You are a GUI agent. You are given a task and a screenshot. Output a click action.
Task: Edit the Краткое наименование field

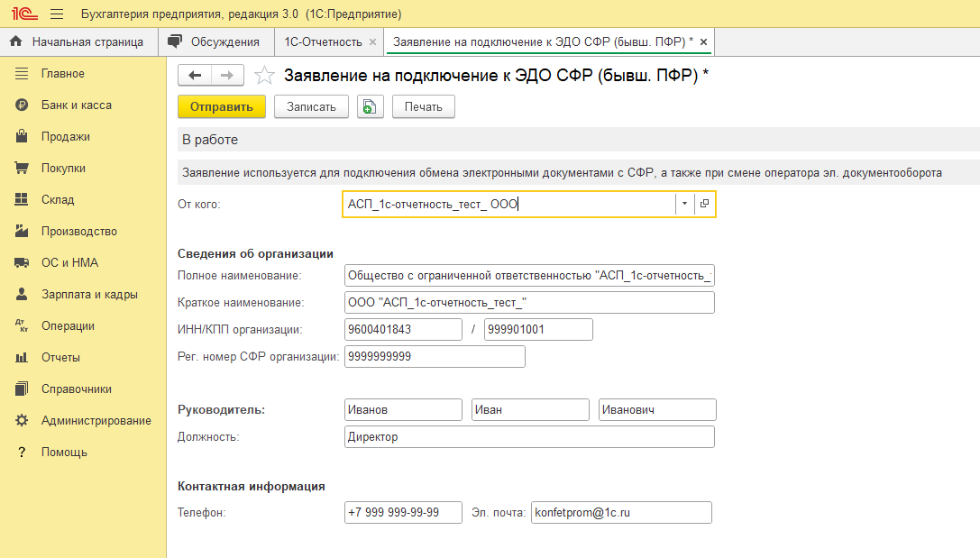click(529, 302)
